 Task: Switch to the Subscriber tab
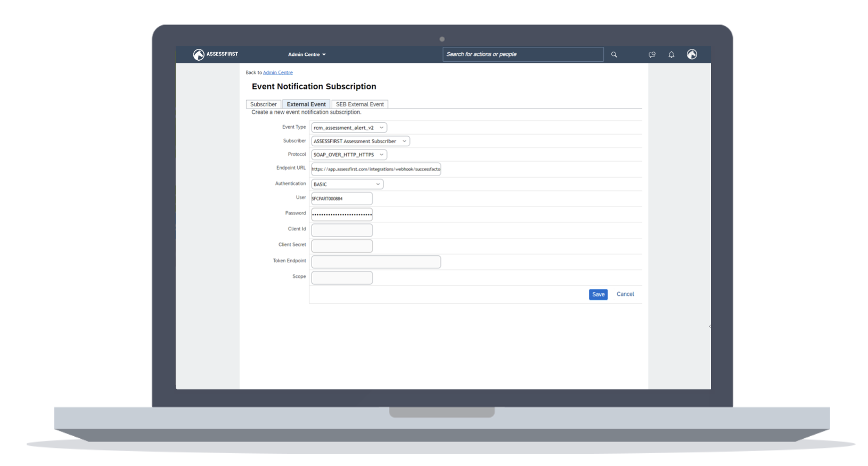(264, 104)
